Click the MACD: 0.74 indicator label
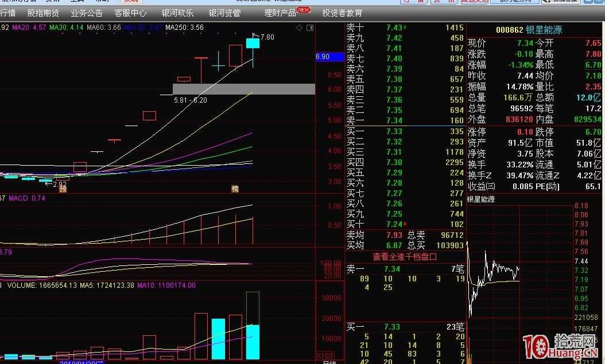 tap(27, 198)
